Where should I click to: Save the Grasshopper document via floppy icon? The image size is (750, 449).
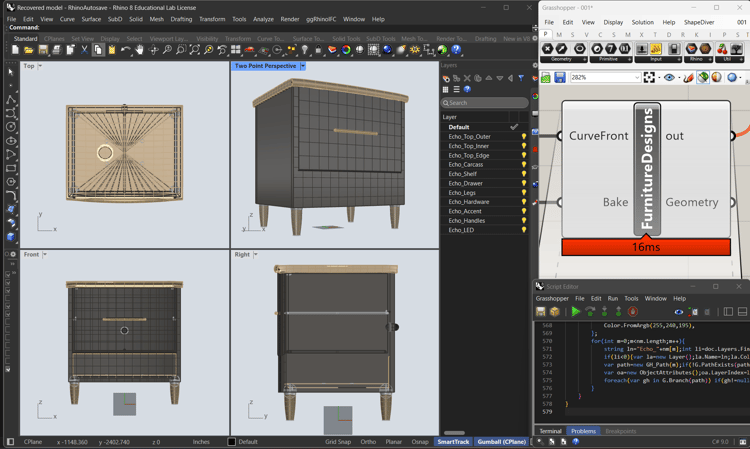pos(560,77)
